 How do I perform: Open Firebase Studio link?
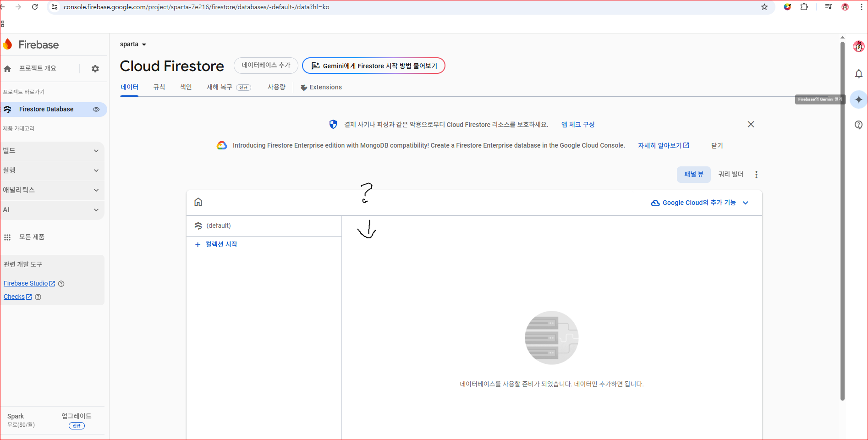tap(29, 284)
